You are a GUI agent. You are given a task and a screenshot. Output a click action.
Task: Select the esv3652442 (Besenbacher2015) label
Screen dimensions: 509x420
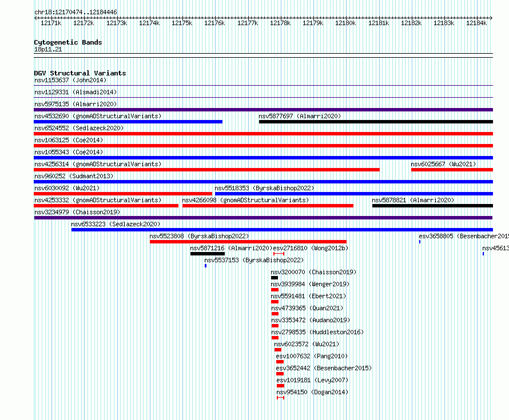(324, 368)
